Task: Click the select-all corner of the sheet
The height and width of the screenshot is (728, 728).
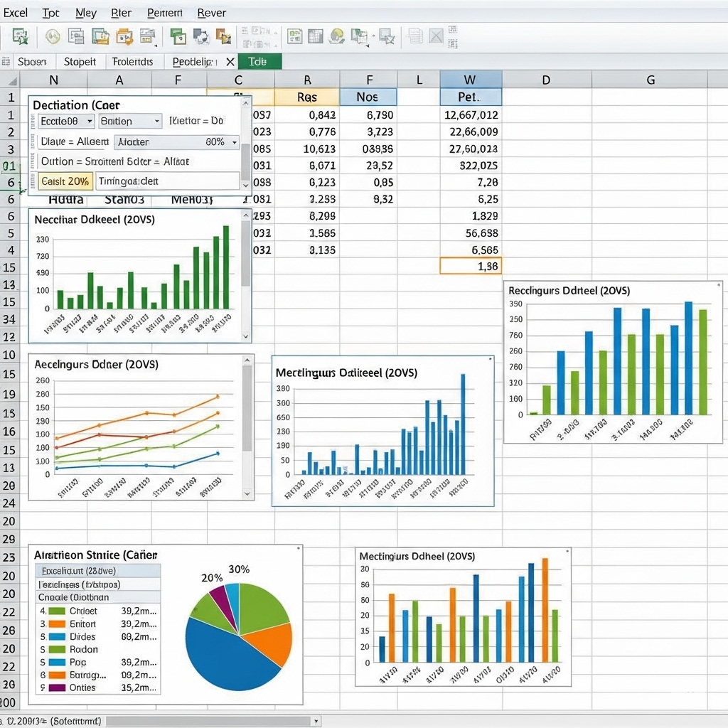Action: tap(10, 80)
